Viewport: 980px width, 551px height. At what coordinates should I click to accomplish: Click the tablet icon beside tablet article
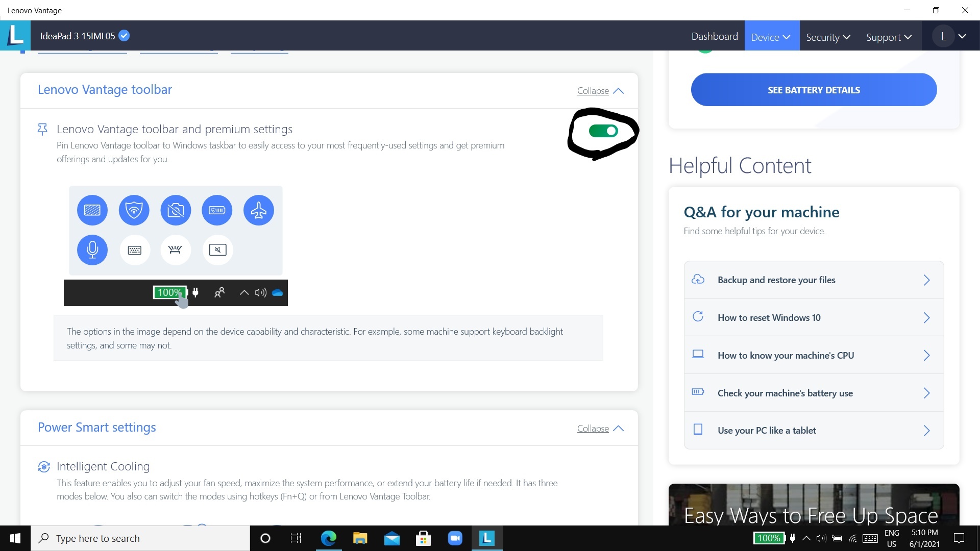[698, 430]
